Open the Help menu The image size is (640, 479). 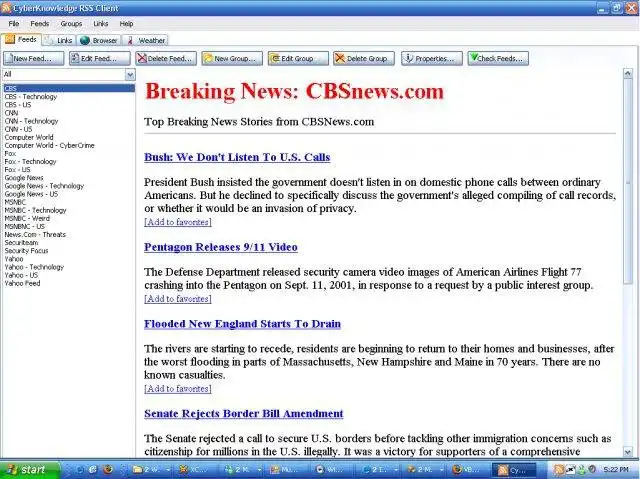[x=126, y=24]
